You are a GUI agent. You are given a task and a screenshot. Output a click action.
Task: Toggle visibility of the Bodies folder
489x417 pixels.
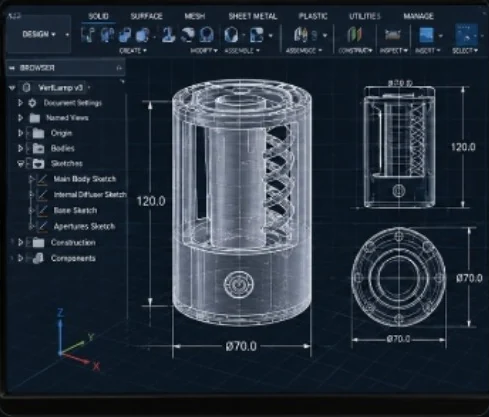coord(29,148)
